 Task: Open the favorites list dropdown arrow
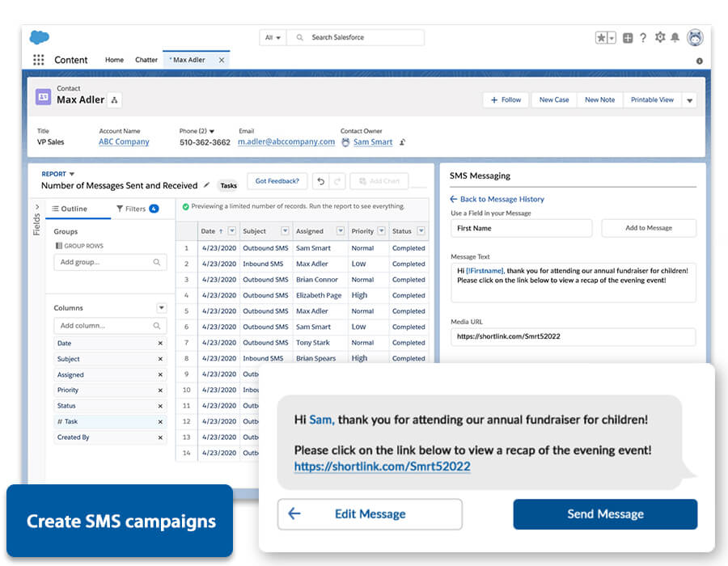612,38
